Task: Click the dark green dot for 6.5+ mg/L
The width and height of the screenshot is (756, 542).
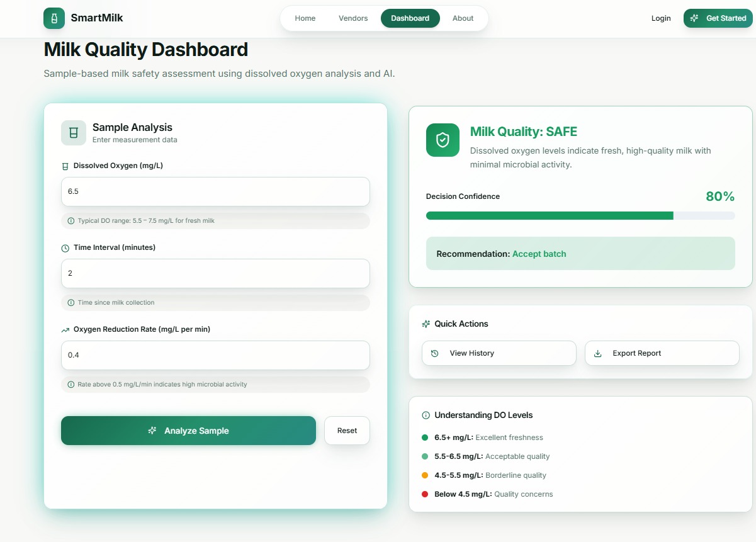Action: [425, 438]
